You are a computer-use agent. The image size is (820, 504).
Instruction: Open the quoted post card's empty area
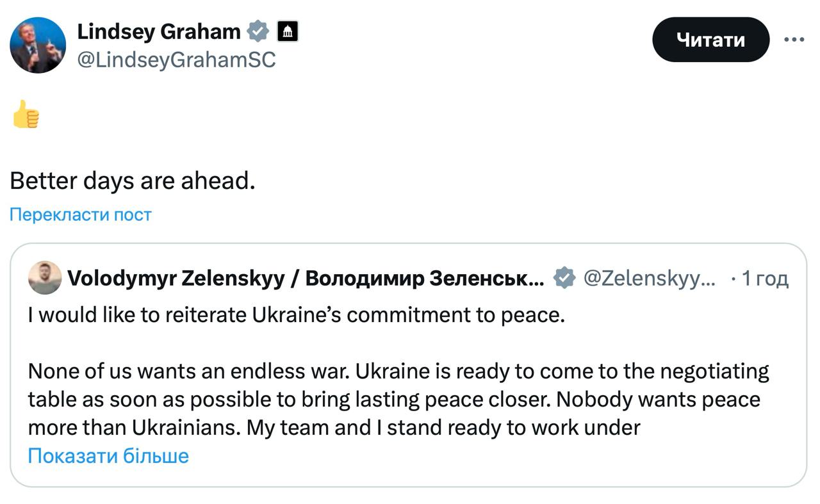tap(512, 461)
